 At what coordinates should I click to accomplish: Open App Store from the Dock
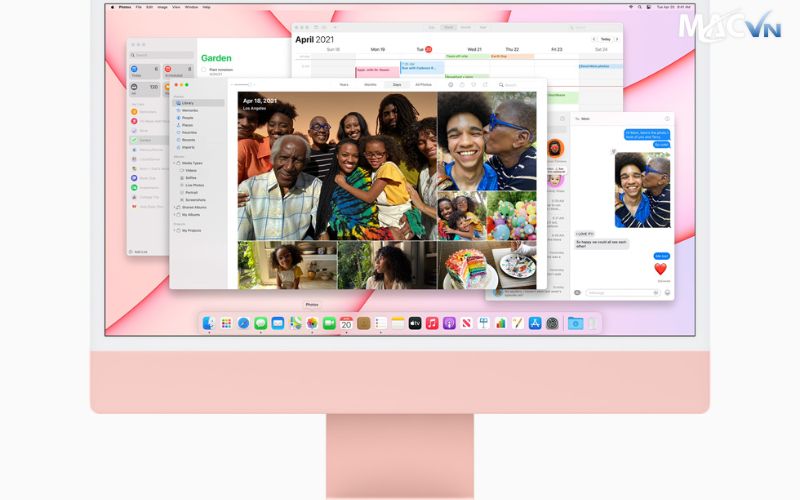(535, 323)
